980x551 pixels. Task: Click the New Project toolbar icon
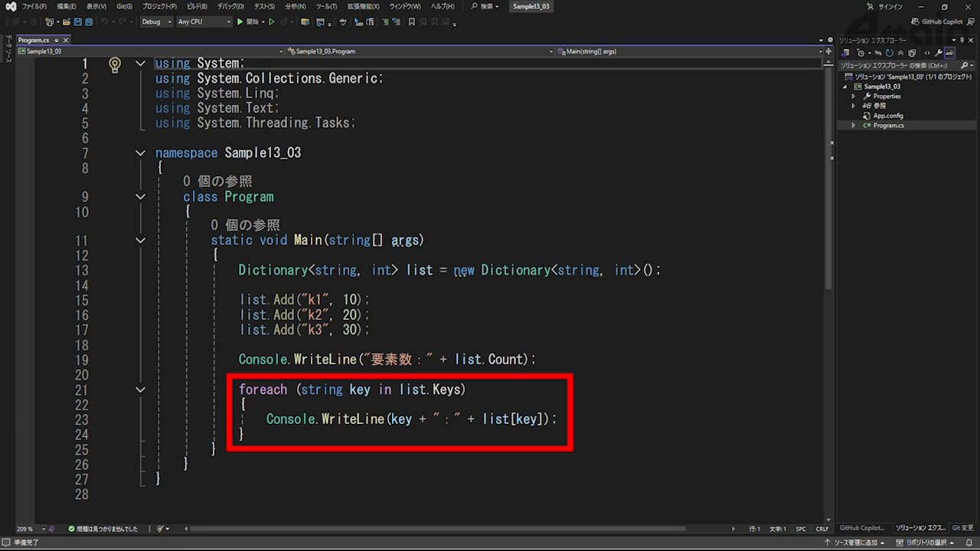click(x=49, y=22)
